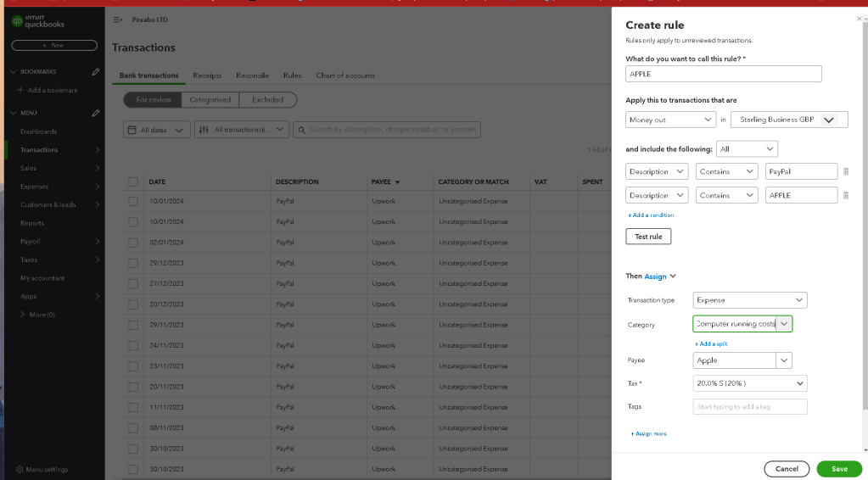Expand More (0) in the sidebar
The image size is (868, 480).
37,315
